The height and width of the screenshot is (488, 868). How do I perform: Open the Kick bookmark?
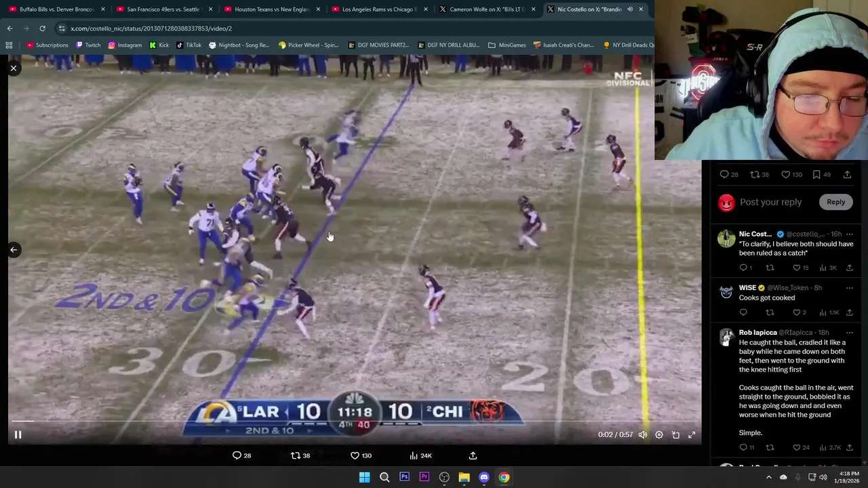pyautogui.click(x=159, y=45)
